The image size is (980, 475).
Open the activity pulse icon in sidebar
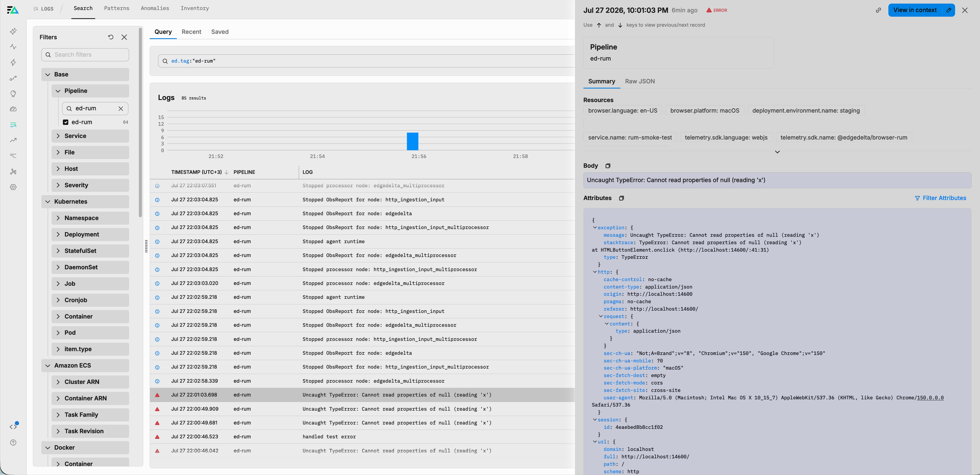(13, 47)
